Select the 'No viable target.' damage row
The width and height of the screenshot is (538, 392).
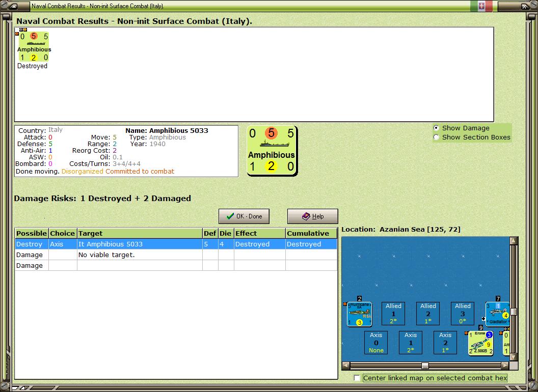(x=176, y=255)
